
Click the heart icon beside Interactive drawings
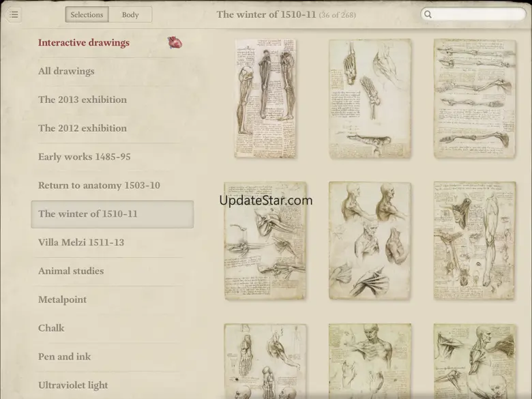coord(175,43)
